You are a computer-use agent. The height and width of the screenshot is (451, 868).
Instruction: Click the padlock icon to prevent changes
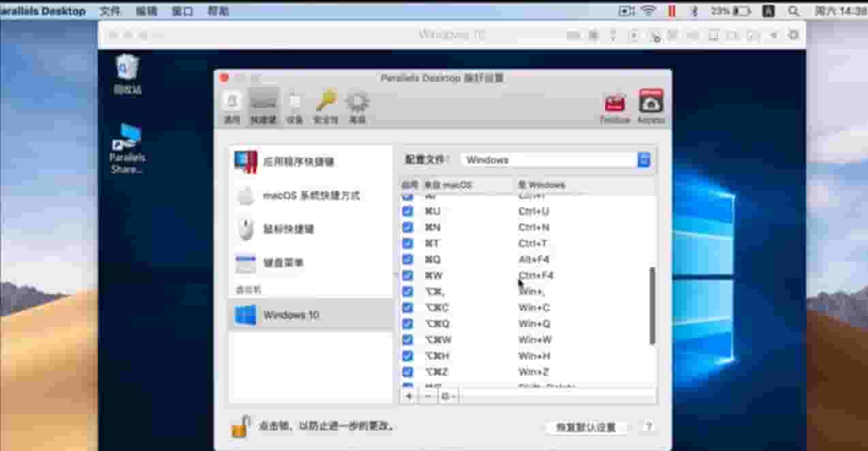(x=240, y=426)
